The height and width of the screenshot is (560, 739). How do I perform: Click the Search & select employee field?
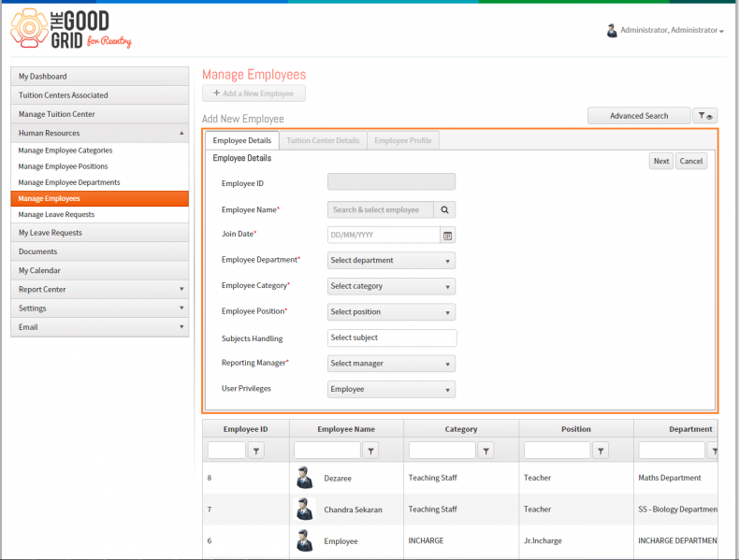coord(381,210)
